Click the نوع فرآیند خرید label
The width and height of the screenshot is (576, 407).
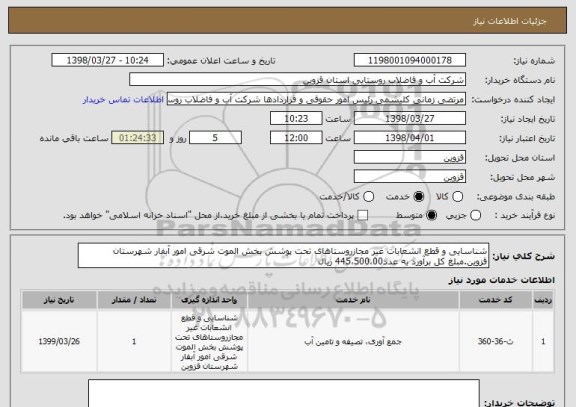[525, 215]
